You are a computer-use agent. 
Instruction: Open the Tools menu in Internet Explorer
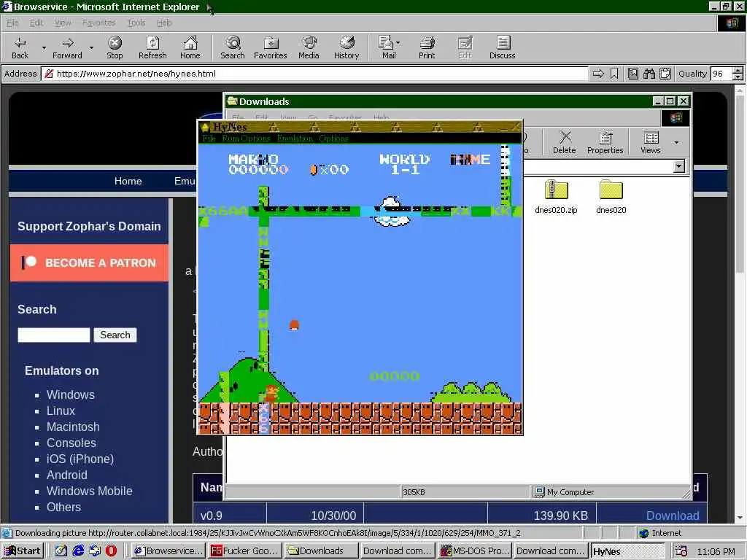[x=136, y=23]
